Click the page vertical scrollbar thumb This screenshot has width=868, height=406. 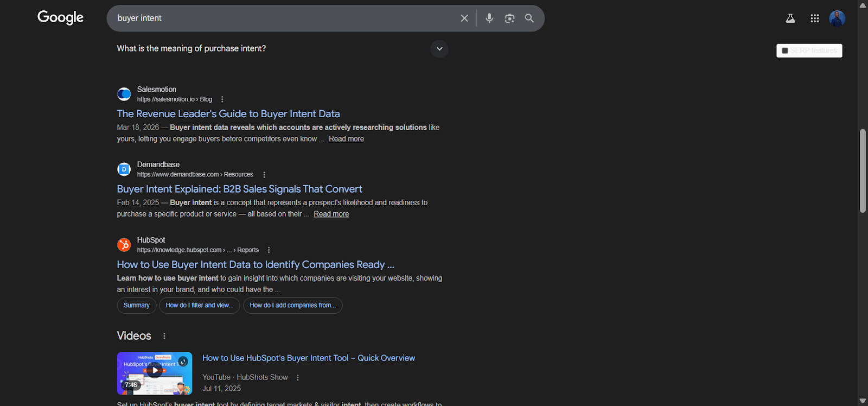(x=863, y=171)
